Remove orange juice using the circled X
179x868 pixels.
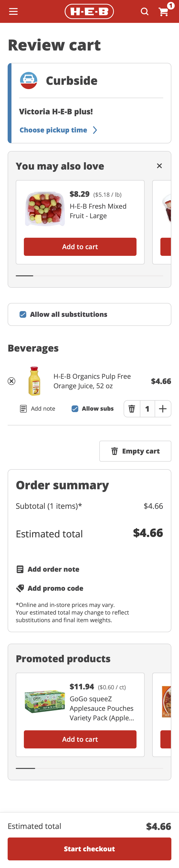(x=11, y=381)
